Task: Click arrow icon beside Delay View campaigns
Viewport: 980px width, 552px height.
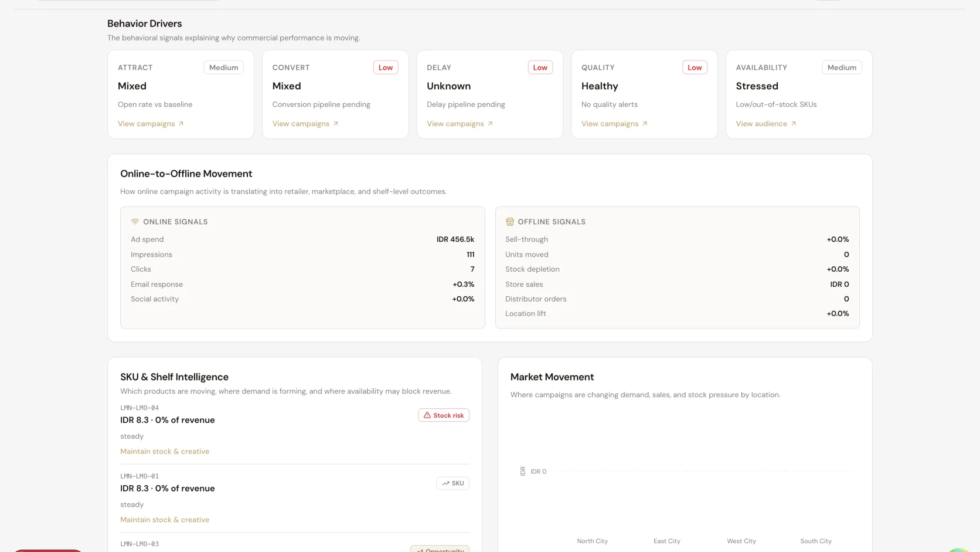Action: (x=491, y=124)
